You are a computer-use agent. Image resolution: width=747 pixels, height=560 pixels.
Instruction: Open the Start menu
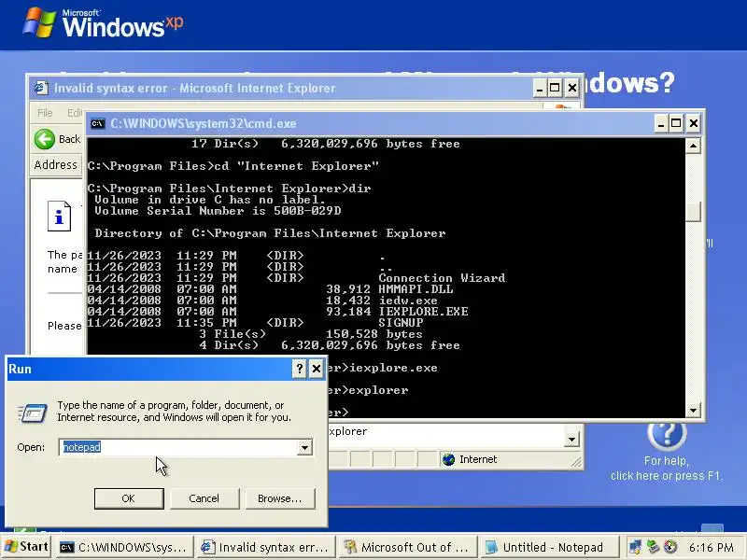(x=26, y=547)
